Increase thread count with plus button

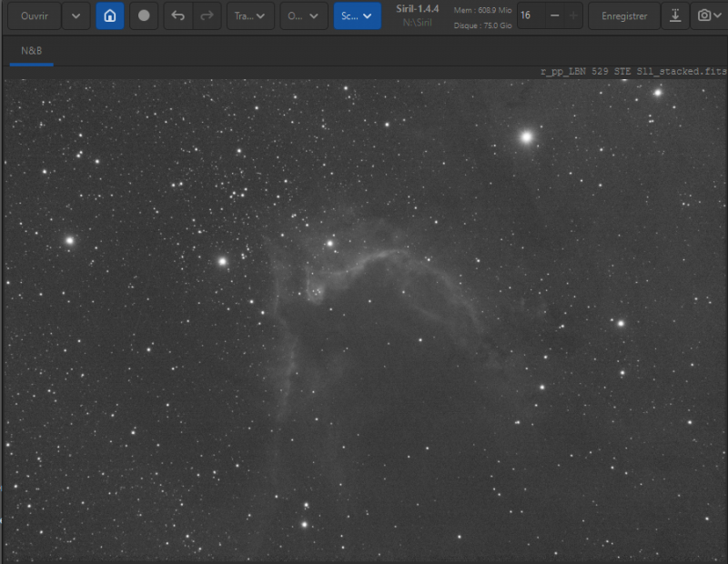point(573,15)
